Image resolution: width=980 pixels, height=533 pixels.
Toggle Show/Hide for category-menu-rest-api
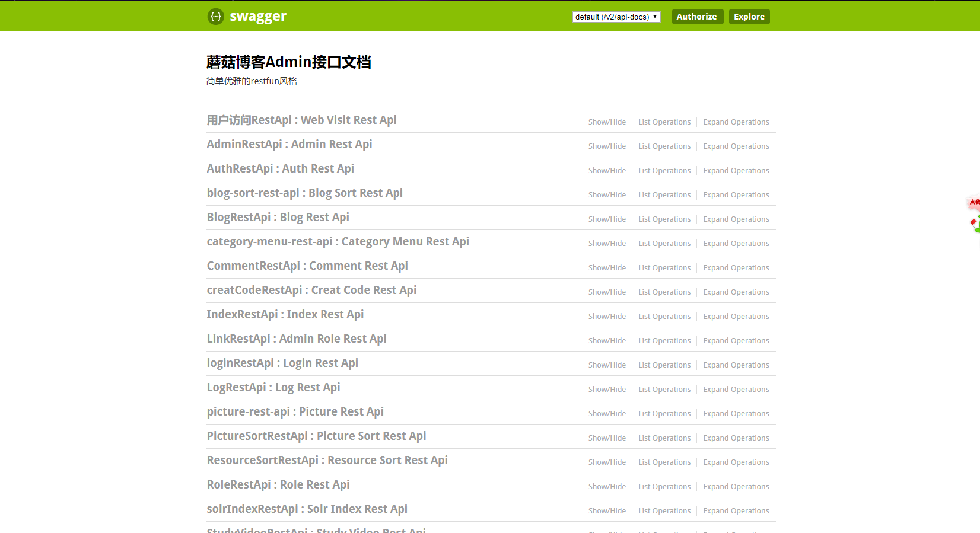[x=607, y=244]
